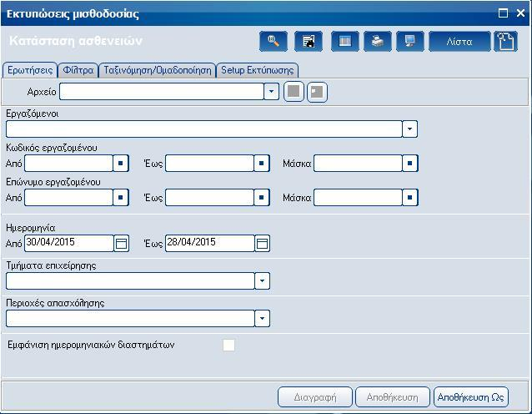Viewport: 532px width, 414px height.
Task: Click the Από date field 30/04/2015
Action: pyautogui.click(x=69, y=243)
